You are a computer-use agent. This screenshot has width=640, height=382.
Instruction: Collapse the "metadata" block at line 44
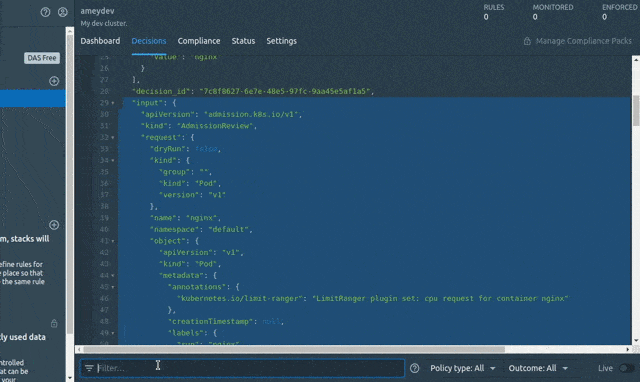113,275
